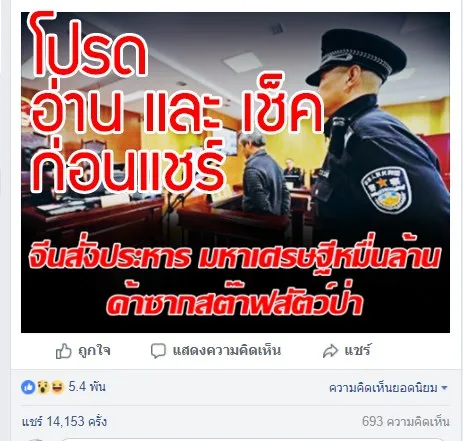Image resolution: width=463 pixels, height=441 pixels.
Task: Open the ความคิดเห็นยอดนิยม sort dropdown
Action: [388, 388]
